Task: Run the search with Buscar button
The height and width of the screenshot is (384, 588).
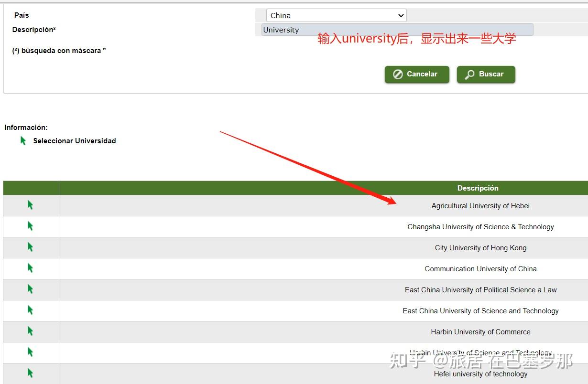Action: 486,75
